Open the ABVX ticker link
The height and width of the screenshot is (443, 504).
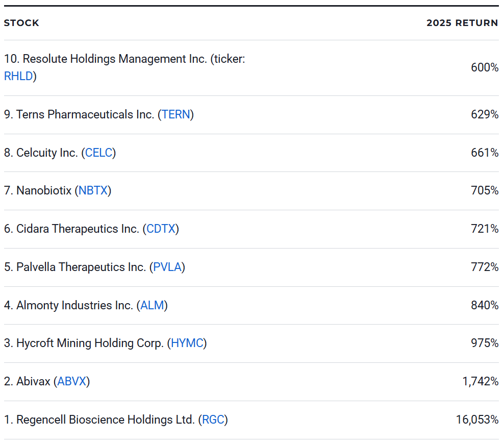(72, 382)
